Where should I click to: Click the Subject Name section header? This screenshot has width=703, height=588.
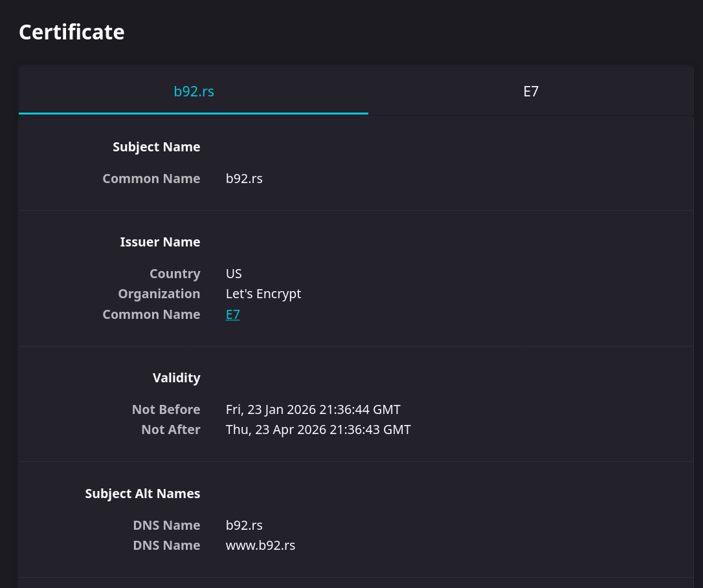(x=157, y=147)
